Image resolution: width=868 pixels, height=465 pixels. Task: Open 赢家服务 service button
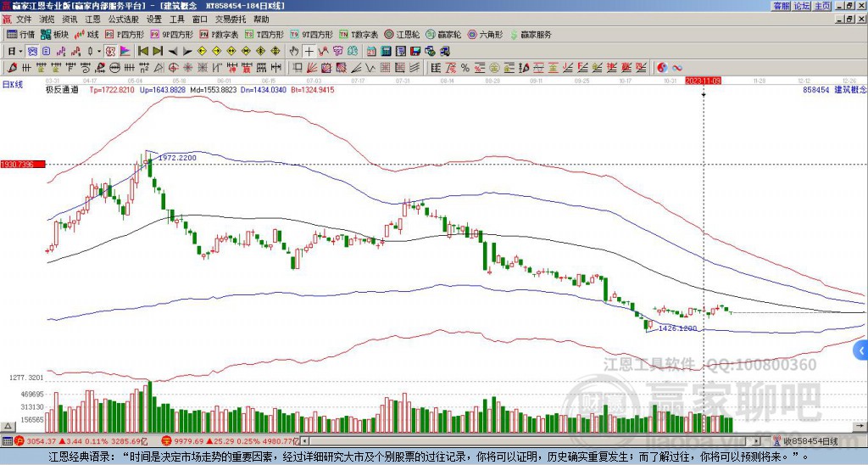point(531,34)
